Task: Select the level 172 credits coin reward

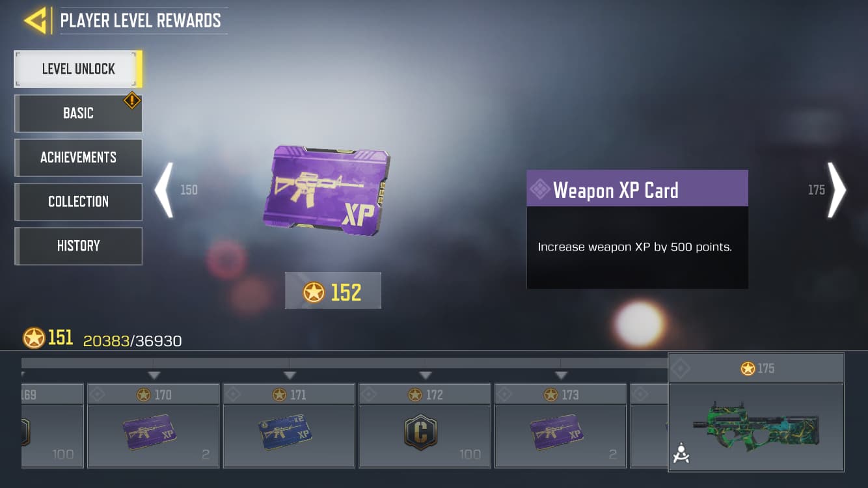Action: [421, 432]
